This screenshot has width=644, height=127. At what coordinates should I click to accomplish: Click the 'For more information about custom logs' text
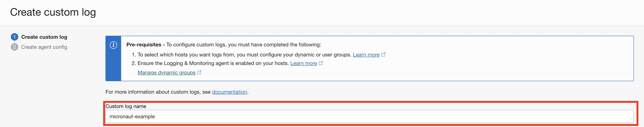[158, 92]
